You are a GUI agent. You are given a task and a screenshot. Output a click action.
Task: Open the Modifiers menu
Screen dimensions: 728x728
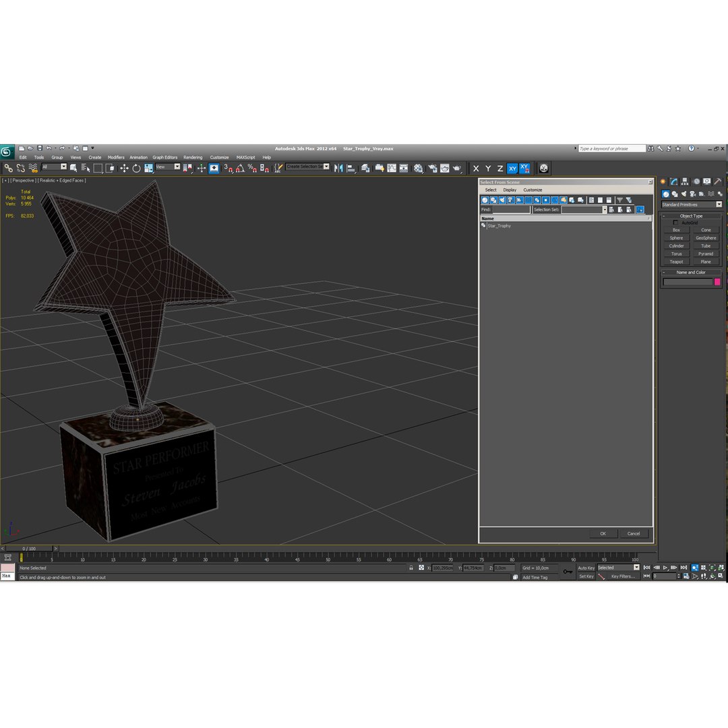pos(116,157)
